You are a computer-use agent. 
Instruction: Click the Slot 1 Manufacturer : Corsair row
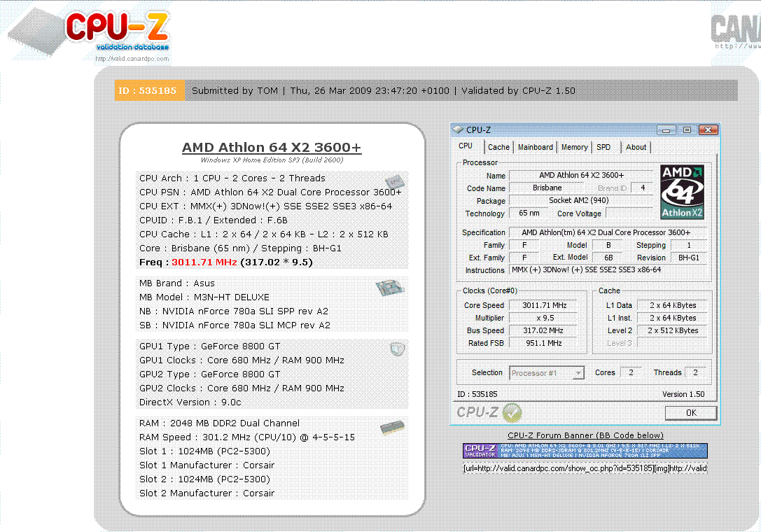[x=207, y=465]
